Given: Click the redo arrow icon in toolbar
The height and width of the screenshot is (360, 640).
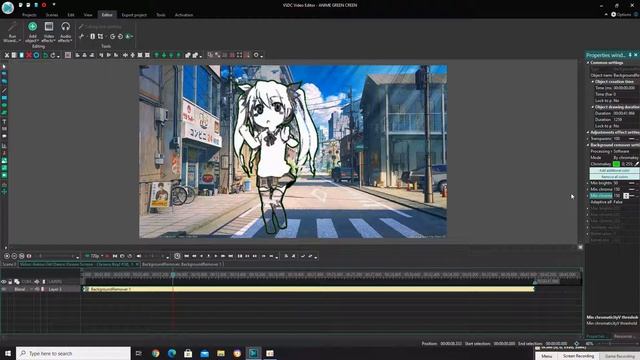Looking at the screenshot, I should [x=53, y=55].
